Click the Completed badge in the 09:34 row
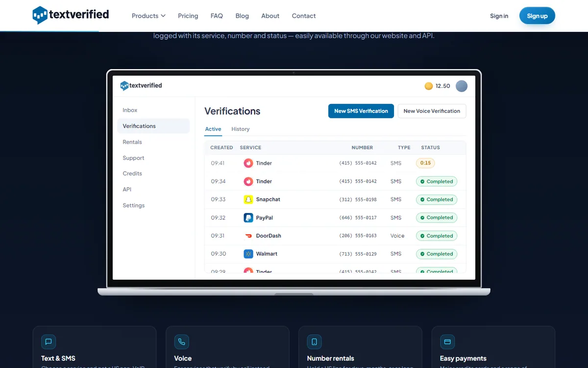The width and height of the screenshot is (588, 368). 437,182
